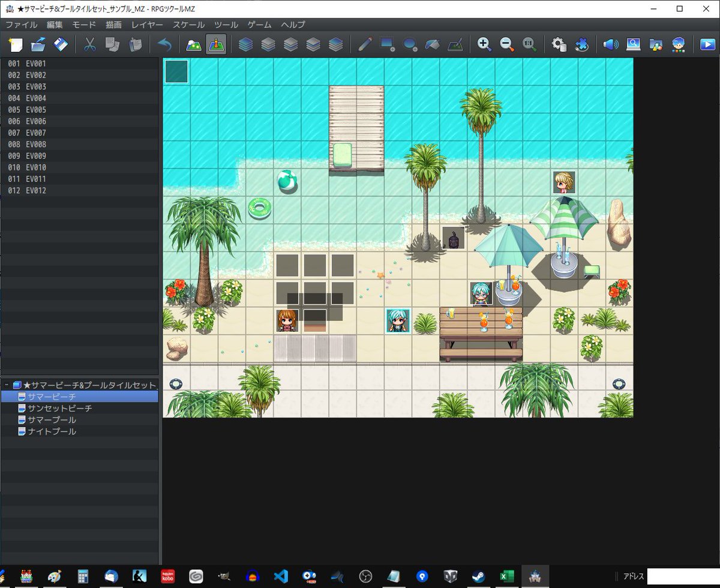This screenshot has width=720, height=588.
Task: Select the blonde girl event on map
Action: (x=564, y=182)
